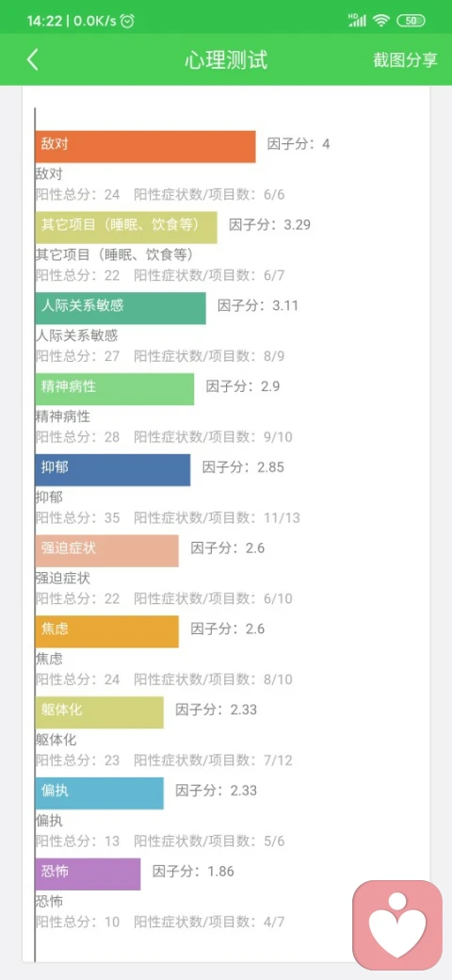The width and height of the screenshot is (452, 980).
Task: Select the blue 抑郁 bar
Action: pyautogui.click(x=113, y=470)
